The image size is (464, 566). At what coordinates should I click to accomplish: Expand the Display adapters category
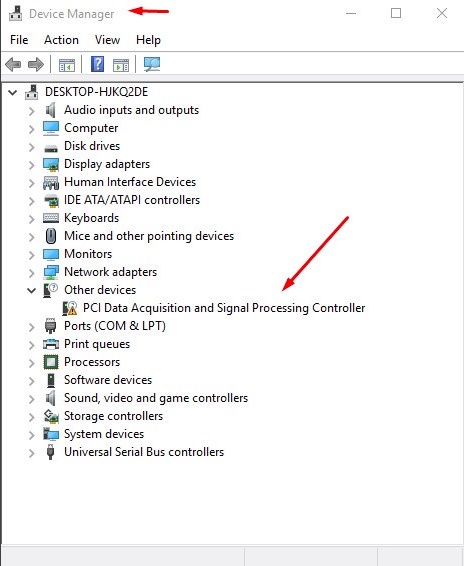(x=32, y=165)
